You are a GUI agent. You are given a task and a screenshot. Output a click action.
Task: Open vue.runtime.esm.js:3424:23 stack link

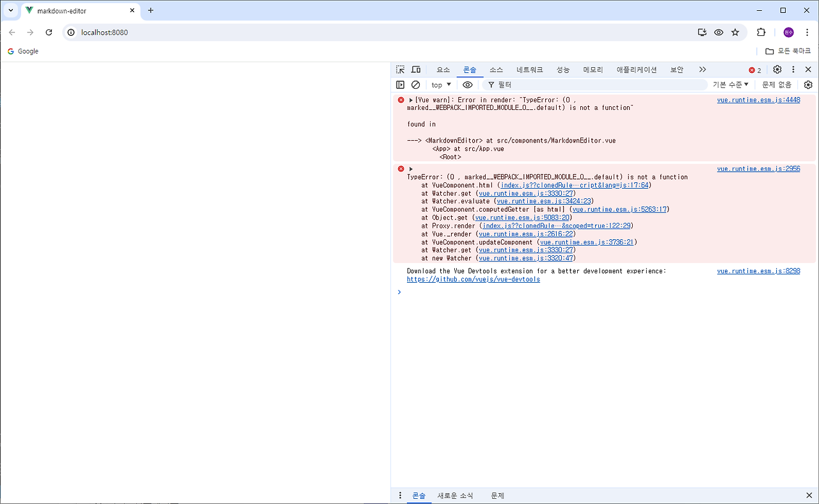[545, 201]
